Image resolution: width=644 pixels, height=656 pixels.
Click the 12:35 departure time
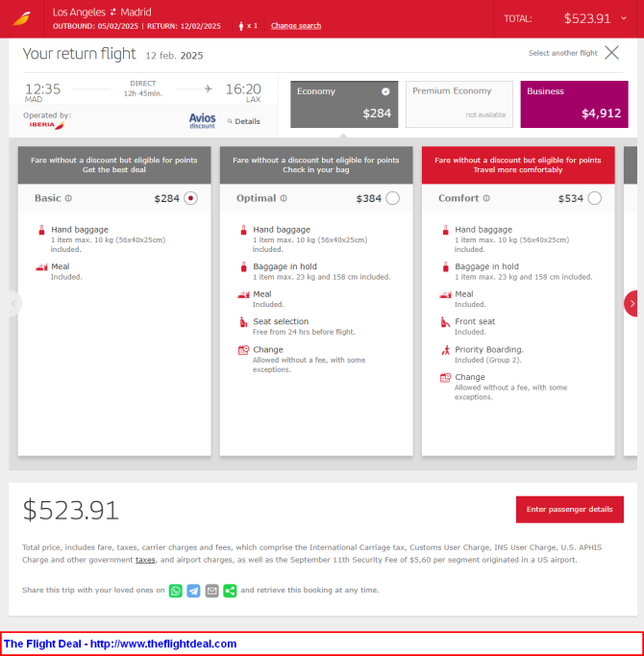[x=42, y=88]
